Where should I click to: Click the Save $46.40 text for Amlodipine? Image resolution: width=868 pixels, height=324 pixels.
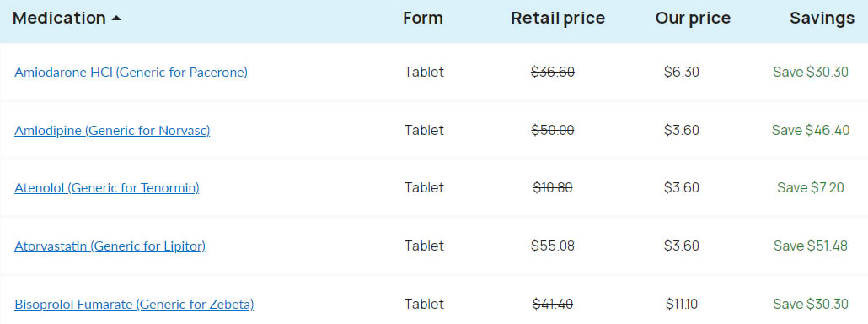tap(811, 130)
